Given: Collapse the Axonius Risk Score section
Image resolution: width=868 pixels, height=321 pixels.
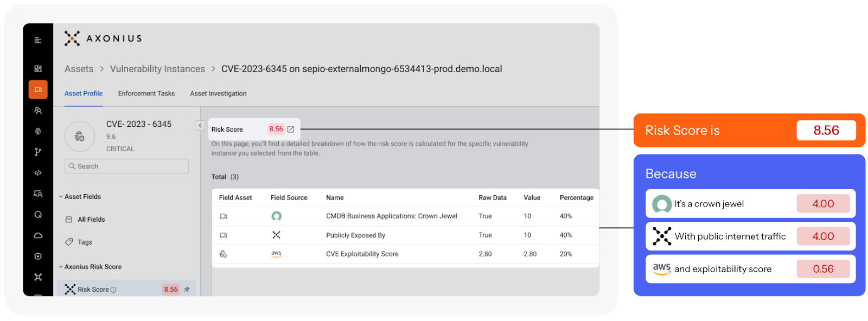Looking at the screenshot, I should tap(61, 267).
